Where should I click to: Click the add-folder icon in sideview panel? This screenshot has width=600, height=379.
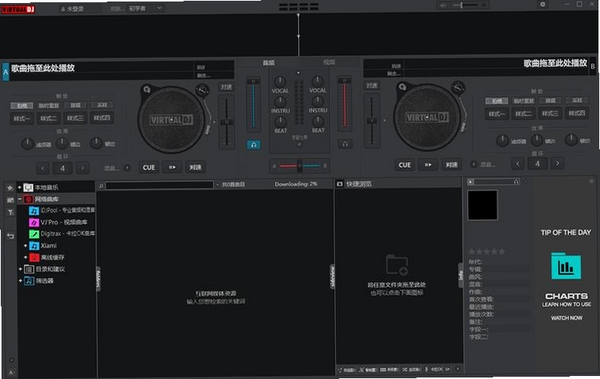tap(397, 265)
